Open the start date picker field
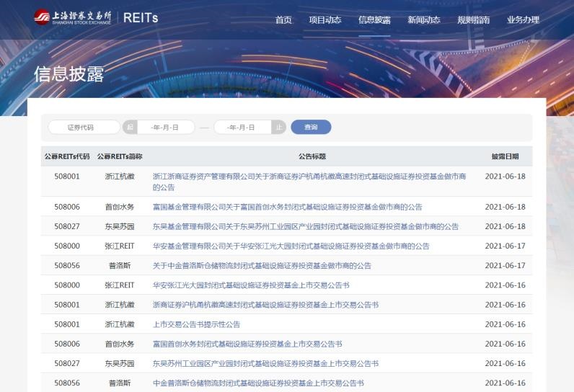574x392 pixels. (x=165, y=127)
